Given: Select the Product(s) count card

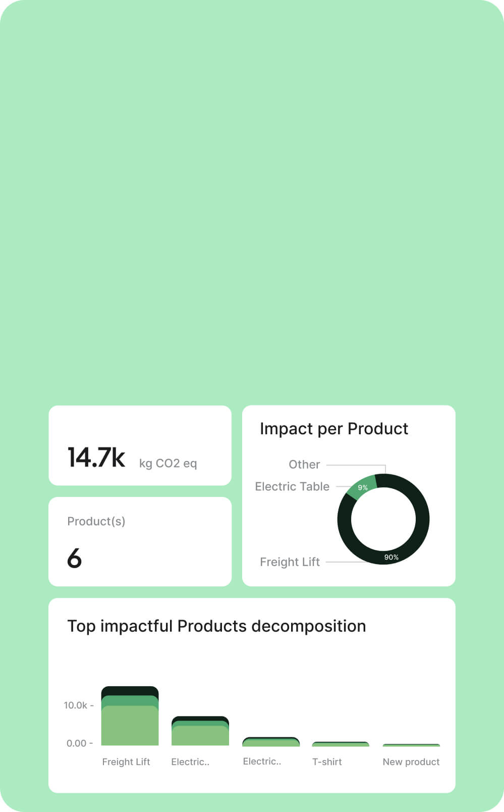Looking at the screenshot, I should (x=140, y=541).
